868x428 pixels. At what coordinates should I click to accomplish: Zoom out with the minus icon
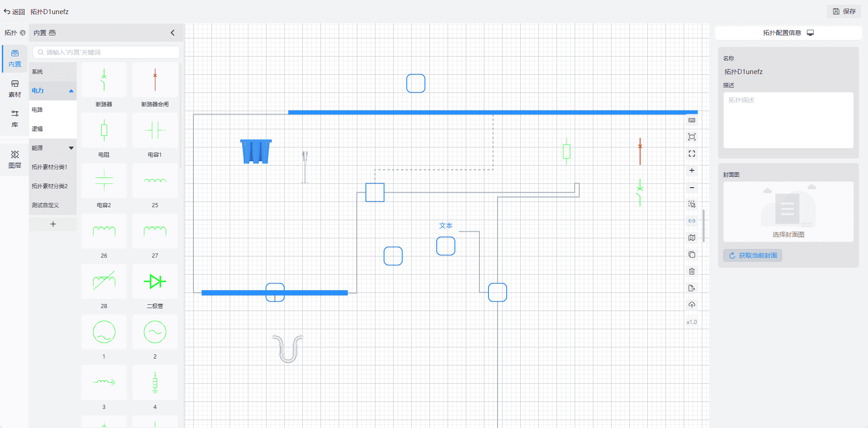(691, 188)
